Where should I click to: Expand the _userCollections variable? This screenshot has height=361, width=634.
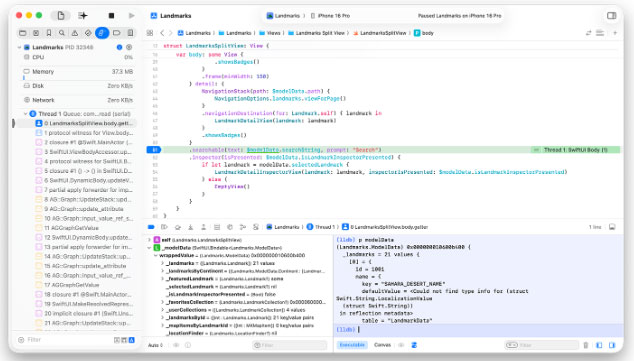pos(163,310)
